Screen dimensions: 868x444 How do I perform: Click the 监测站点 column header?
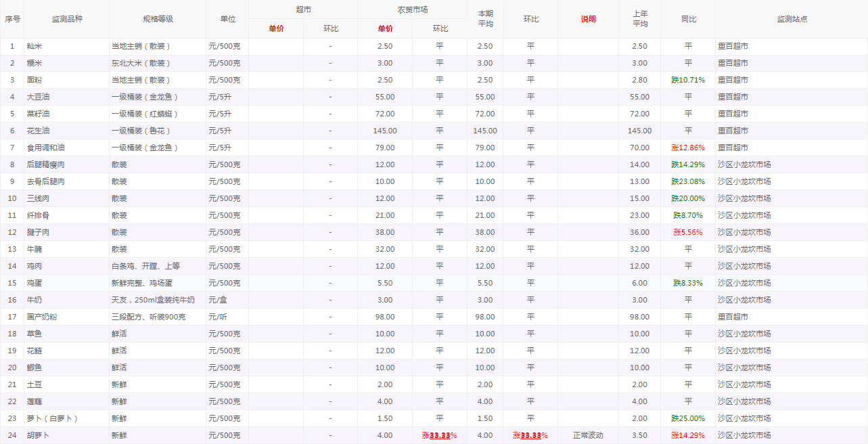[792, 19]
